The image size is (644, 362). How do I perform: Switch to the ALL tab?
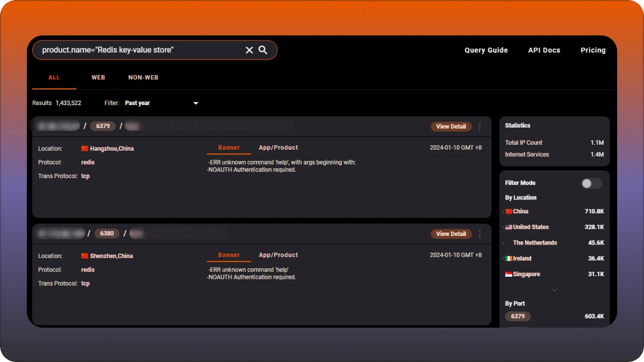pos(54,77)
